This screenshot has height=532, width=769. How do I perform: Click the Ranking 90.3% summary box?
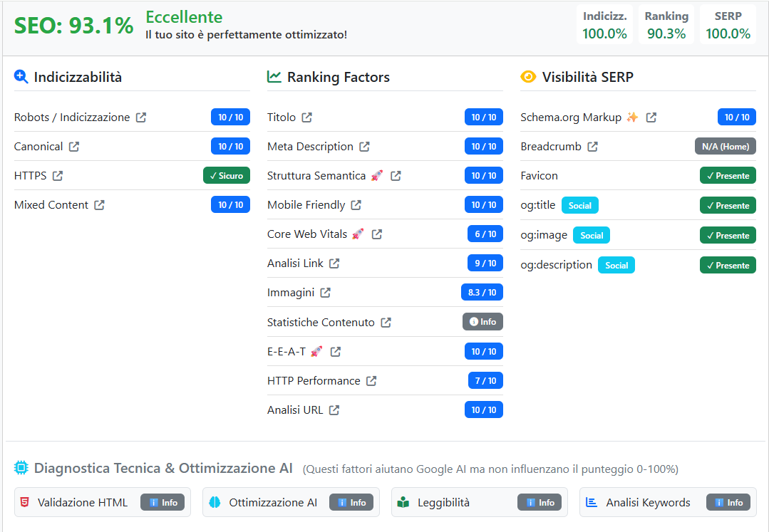click(666, 25)
